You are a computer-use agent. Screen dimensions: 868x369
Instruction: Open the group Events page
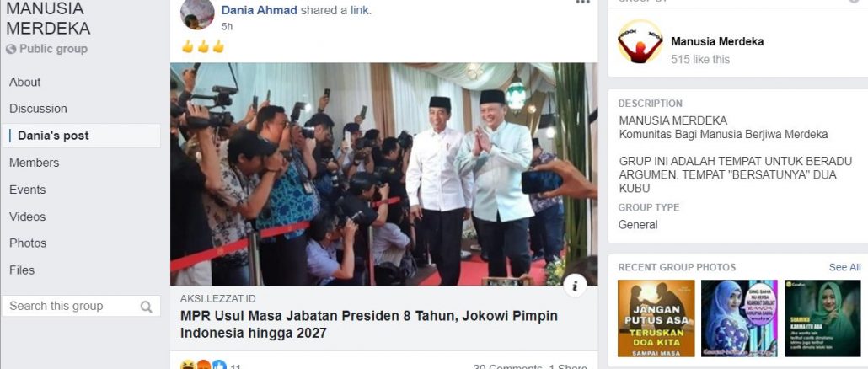coord(27,190)
